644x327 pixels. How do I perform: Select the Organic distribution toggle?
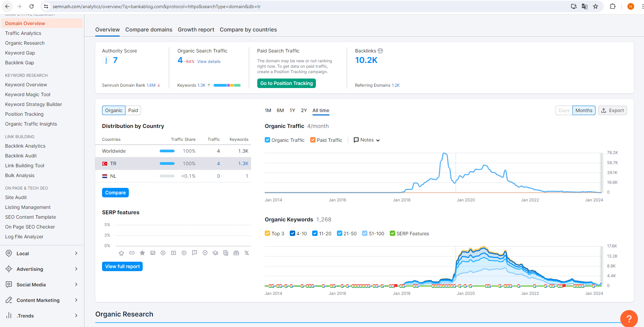[114, 110]
